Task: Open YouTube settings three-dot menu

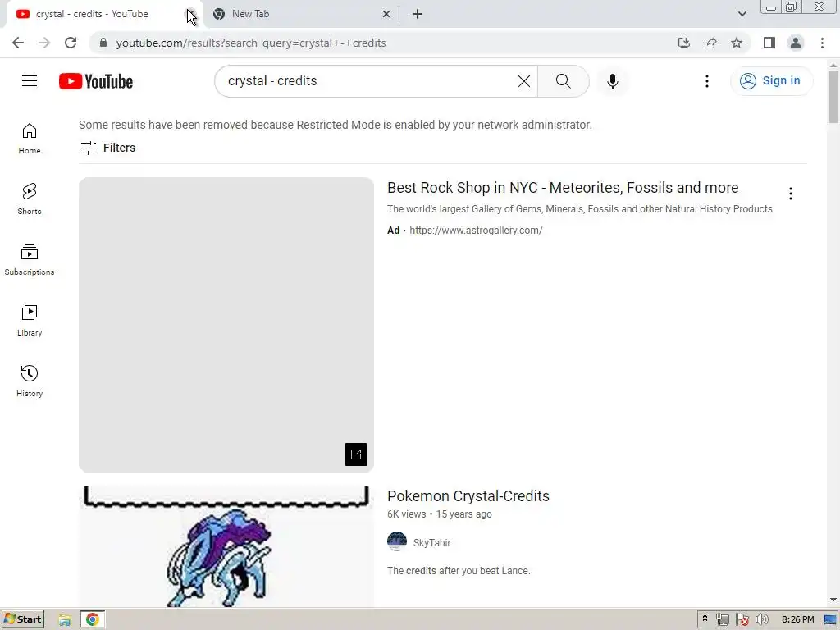Action: point(706,81)
